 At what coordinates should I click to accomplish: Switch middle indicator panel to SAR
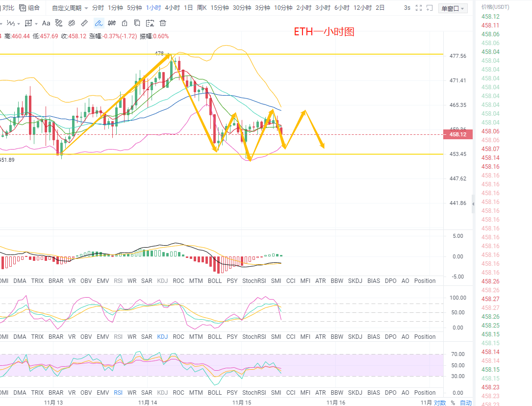click(x=147, y=337)
